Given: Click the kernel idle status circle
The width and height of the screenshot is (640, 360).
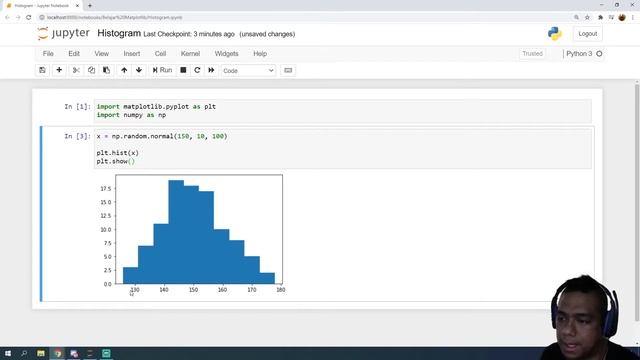Looking at the screenshot, I should tap(599, 53).
